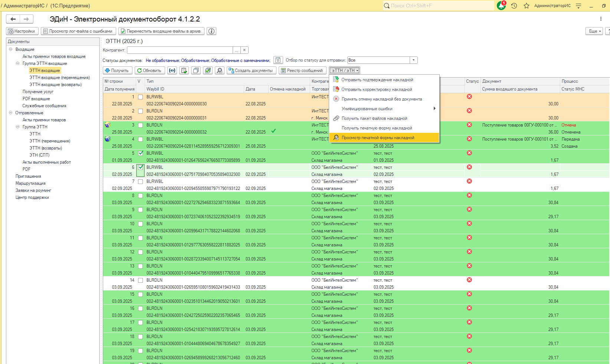Choose 'Отправить подтверждение накладной' from menu
Viewport: 610px width, 364px height.
point(377,80)
